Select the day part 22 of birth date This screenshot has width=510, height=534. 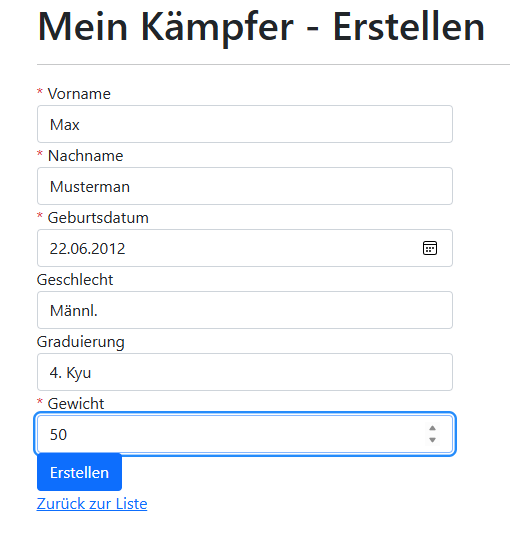[x=57, y=248]
